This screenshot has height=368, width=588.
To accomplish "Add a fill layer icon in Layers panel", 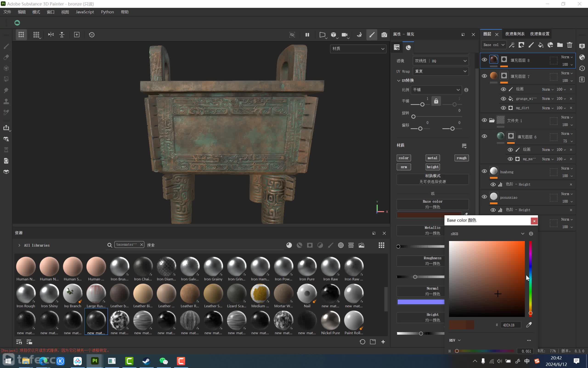I will click(541, 45).
